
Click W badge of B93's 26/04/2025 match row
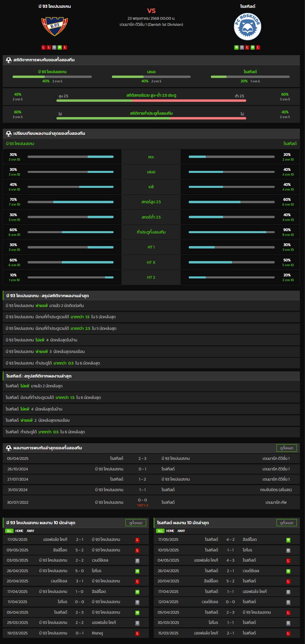pos(137,571)
